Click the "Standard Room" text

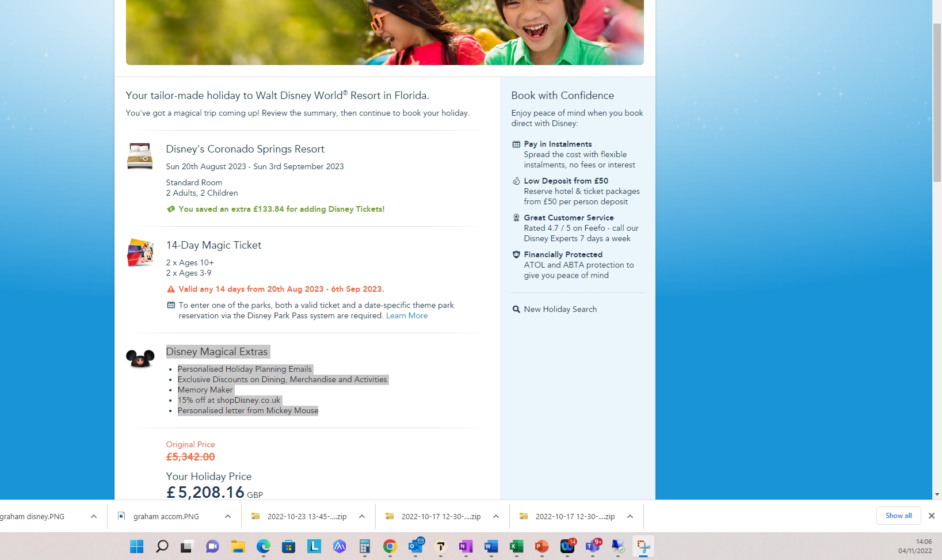[x=194, y=182]
